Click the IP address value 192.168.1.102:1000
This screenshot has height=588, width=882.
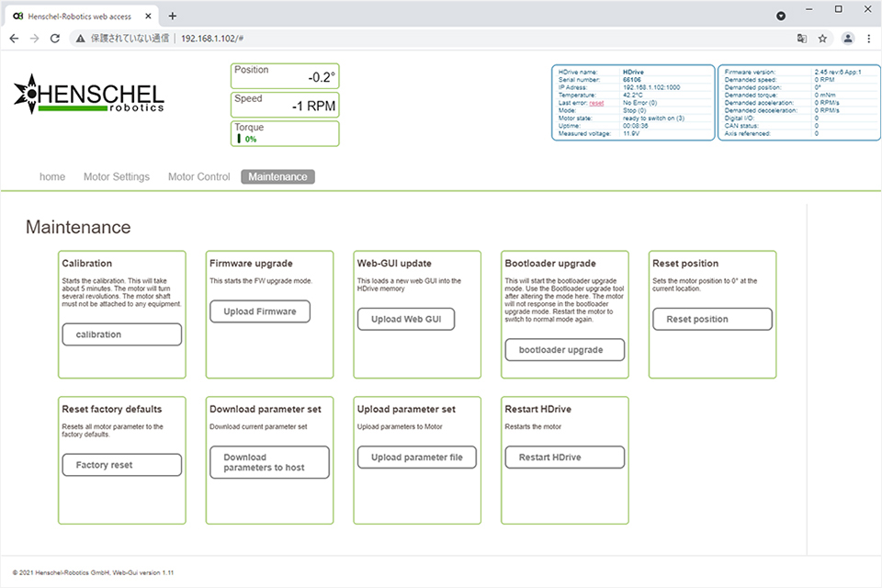pos(651,88)
